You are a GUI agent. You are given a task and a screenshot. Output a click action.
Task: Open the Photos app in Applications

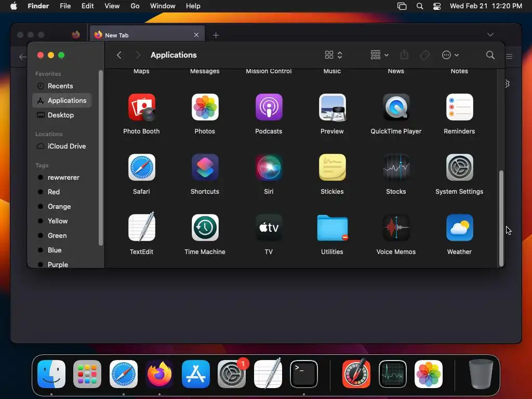205,108
